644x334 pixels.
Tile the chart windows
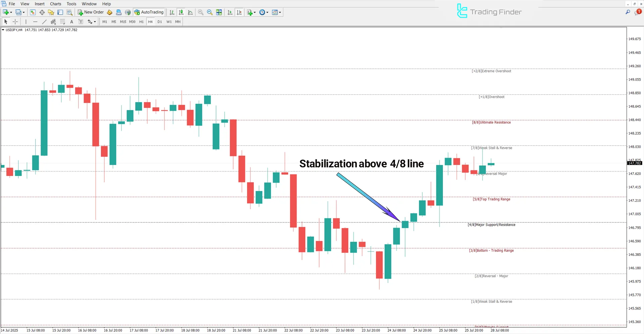click(219, 12)
